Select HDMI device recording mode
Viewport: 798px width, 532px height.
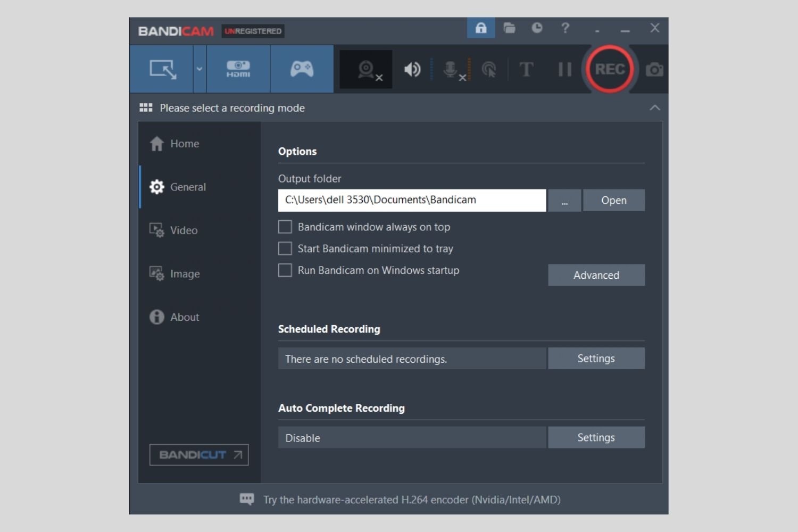(238, 69)
